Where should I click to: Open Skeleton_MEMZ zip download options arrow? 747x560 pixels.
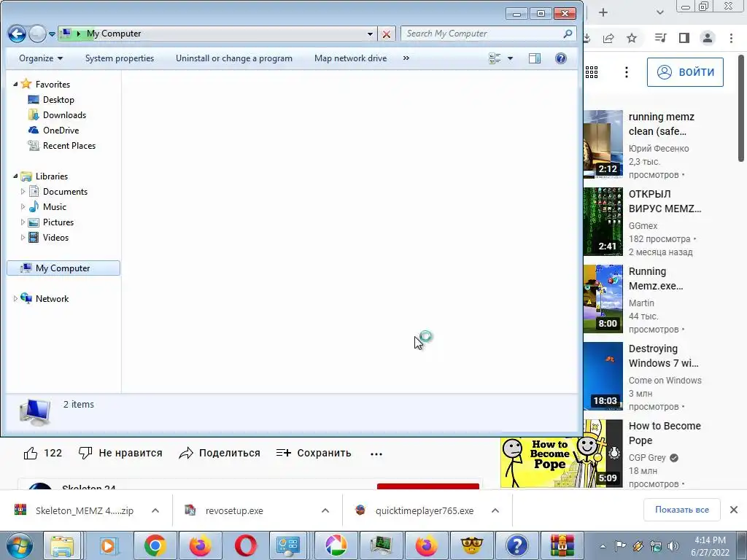click(155, 510)
